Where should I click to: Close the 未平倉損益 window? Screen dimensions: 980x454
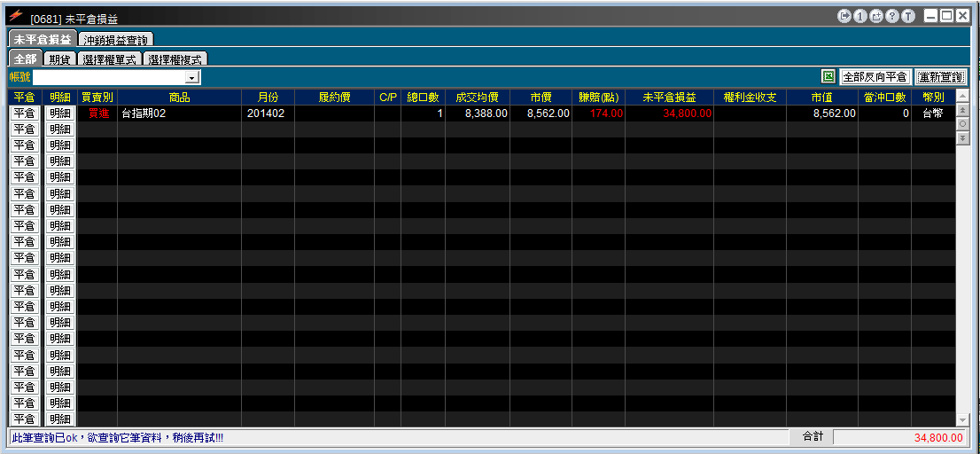click(x=962, y=16)
